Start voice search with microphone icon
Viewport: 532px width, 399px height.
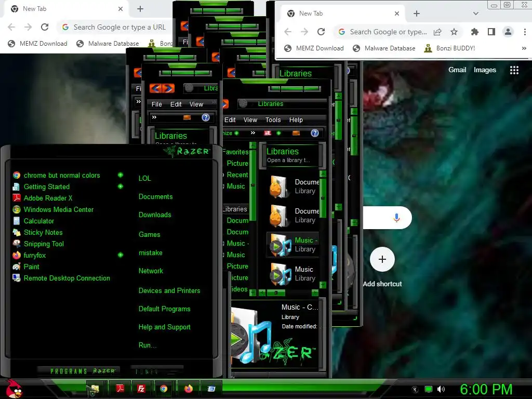coord(396,218)
